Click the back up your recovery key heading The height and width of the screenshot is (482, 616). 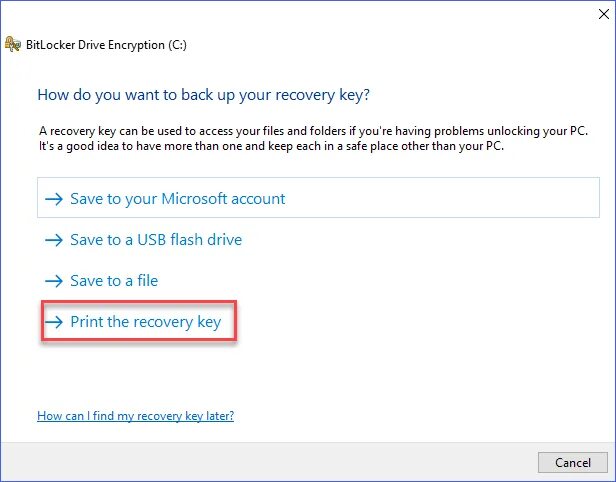pos(202,95)
